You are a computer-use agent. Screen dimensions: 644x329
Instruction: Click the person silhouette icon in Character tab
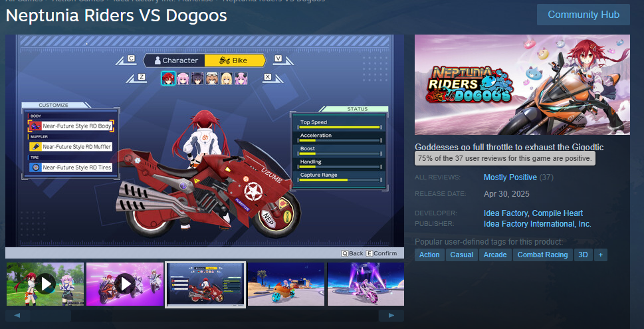(x=158, y=60)
